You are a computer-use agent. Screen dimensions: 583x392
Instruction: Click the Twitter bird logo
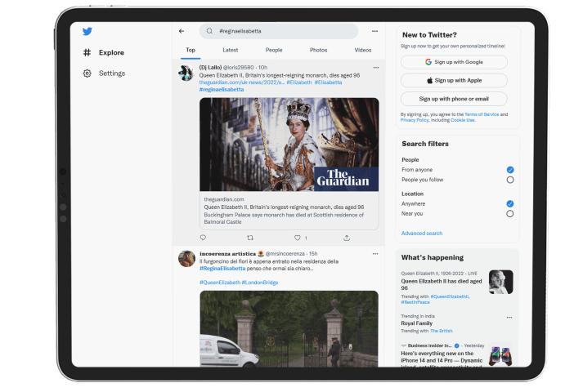(87, 31)
